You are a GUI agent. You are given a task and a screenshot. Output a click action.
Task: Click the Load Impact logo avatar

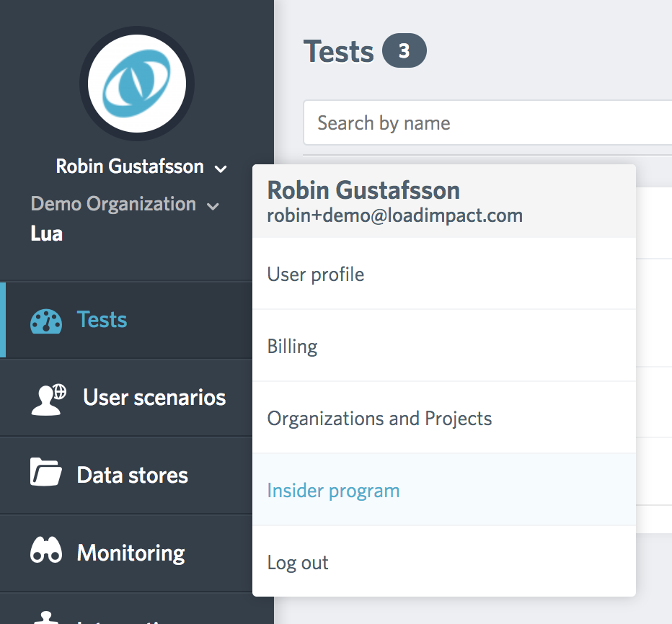(137, 84)
